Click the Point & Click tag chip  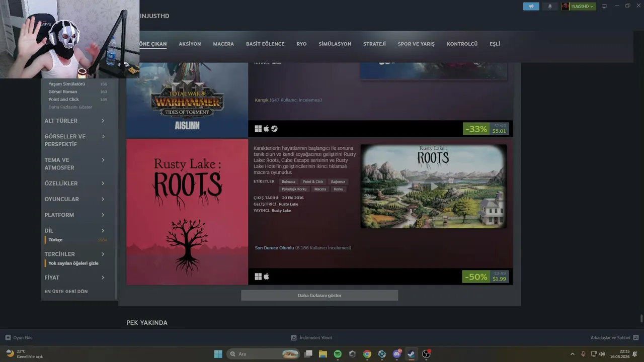pos(313,182)
